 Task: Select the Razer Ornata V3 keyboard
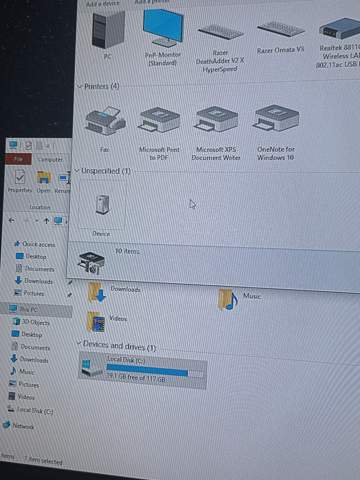tap(280, 37)
